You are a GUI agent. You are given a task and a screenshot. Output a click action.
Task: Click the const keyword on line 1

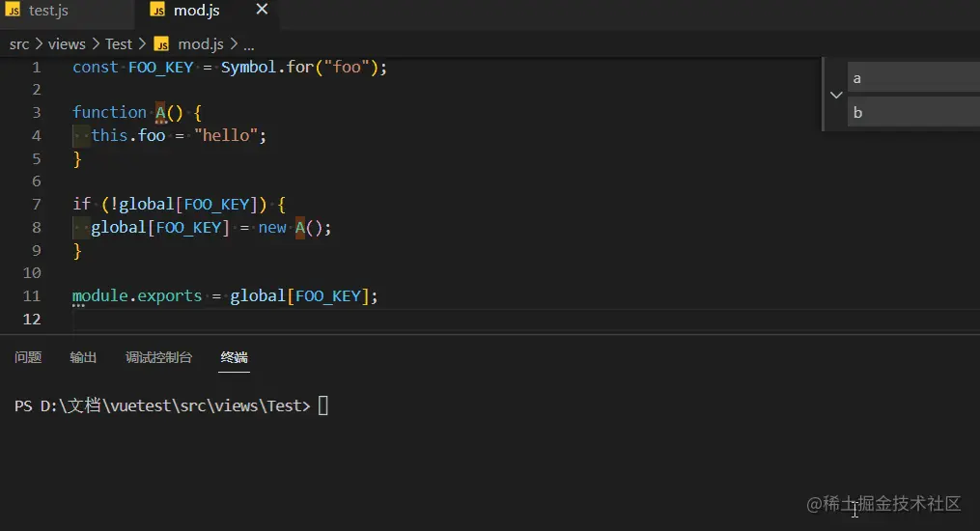coord(95,67)
